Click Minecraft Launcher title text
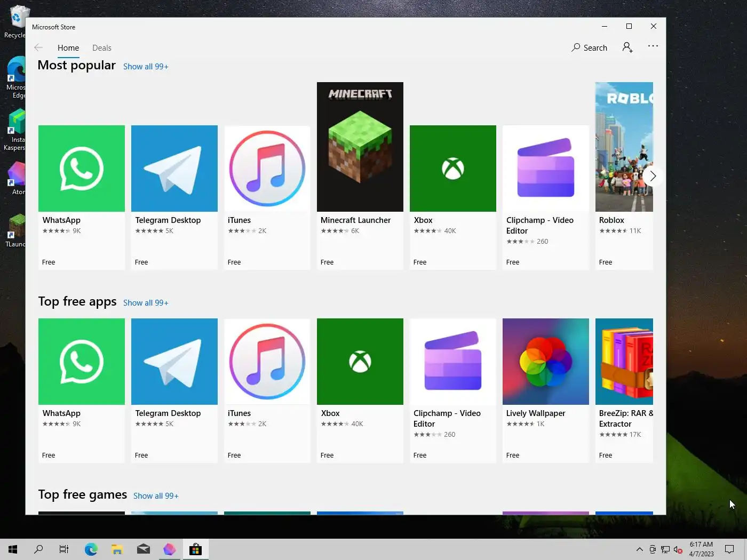The width and height of the screenshot is (747, 560). click(355, 220)
